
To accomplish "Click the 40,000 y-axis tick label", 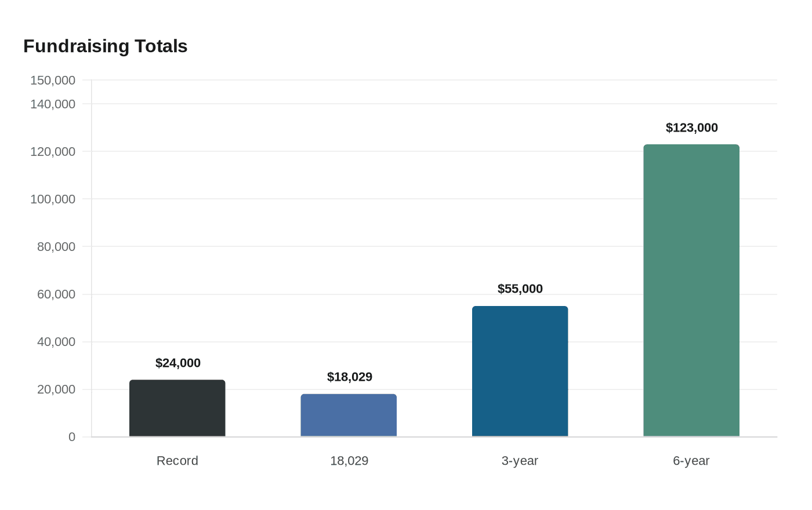I will (56, 342).
